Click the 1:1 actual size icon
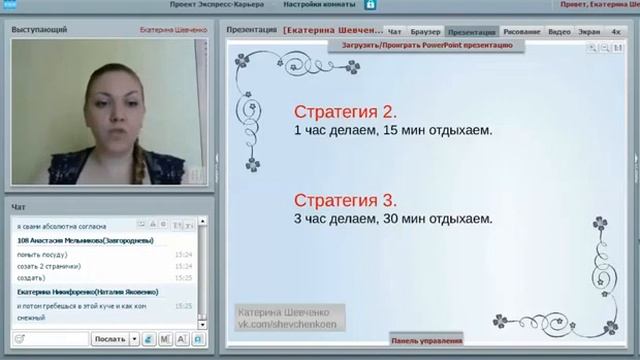Screen dimensions: 640x360 tap(618, 48)
